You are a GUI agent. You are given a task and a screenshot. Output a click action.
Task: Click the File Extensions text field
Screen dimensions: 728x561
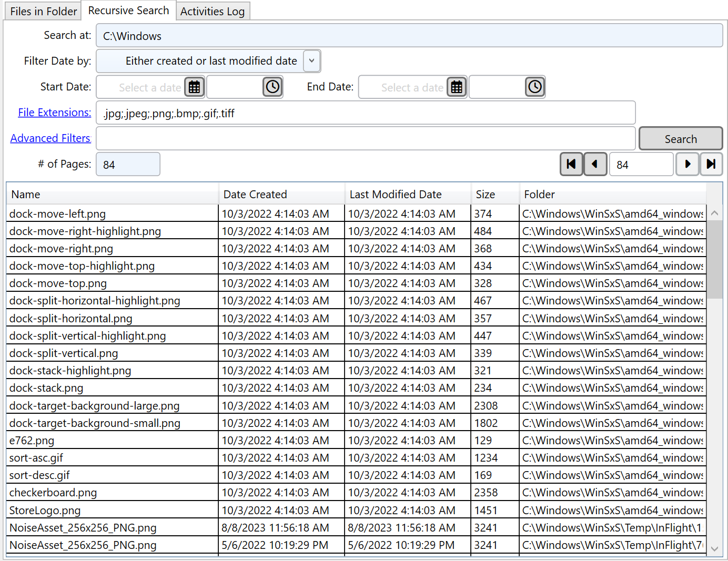[x=366, y=113]
